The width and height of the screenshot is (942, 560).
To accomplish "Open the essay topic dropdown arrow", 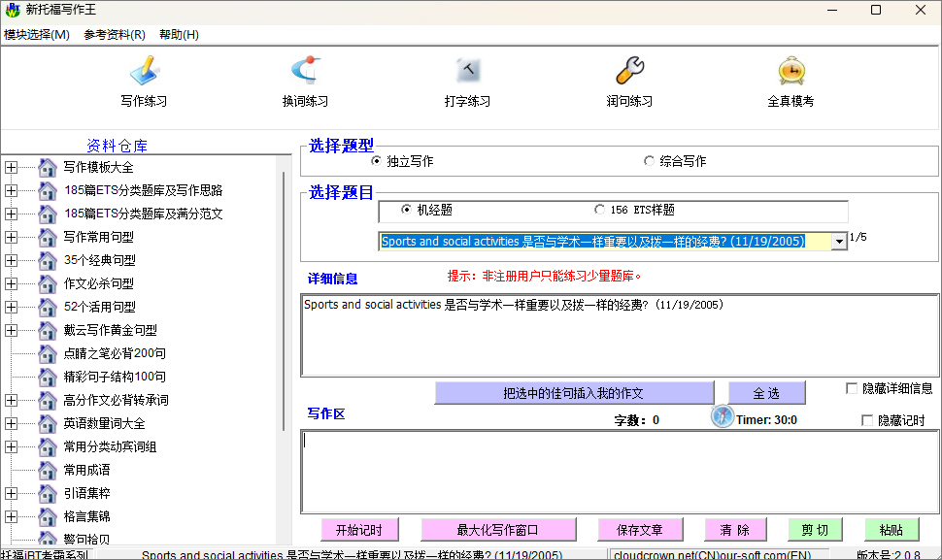I will pos(840,241).
